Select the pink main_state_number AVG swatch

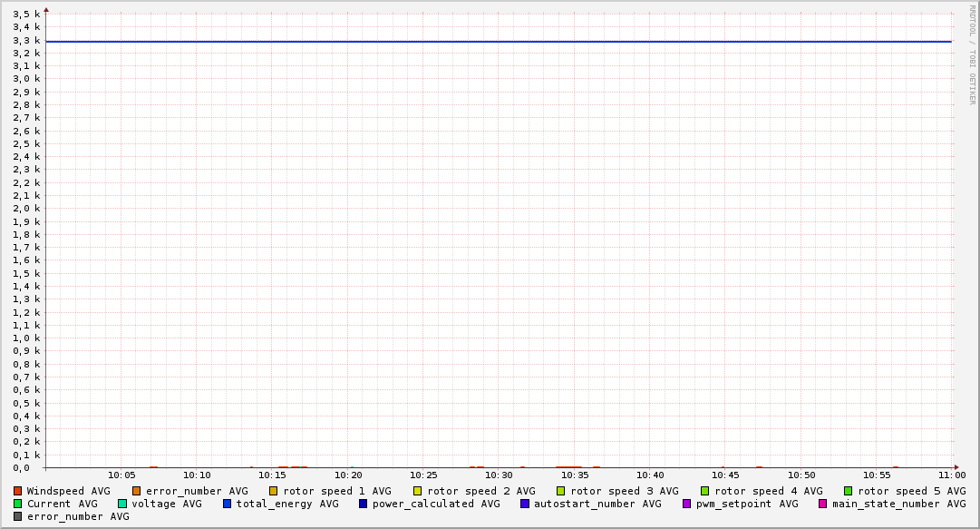(x=823, y=504)
